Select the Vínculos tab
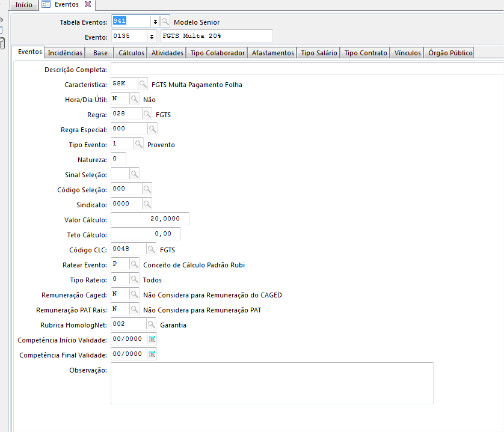This screenshot has height=432, width=504. pyautogui.click(x=407, y=53)
